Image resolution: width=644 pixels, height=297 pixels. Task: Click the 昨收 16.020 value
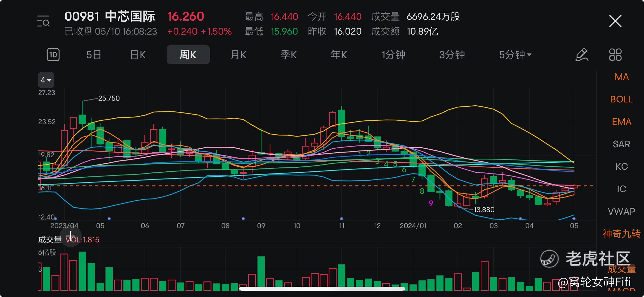348,31
